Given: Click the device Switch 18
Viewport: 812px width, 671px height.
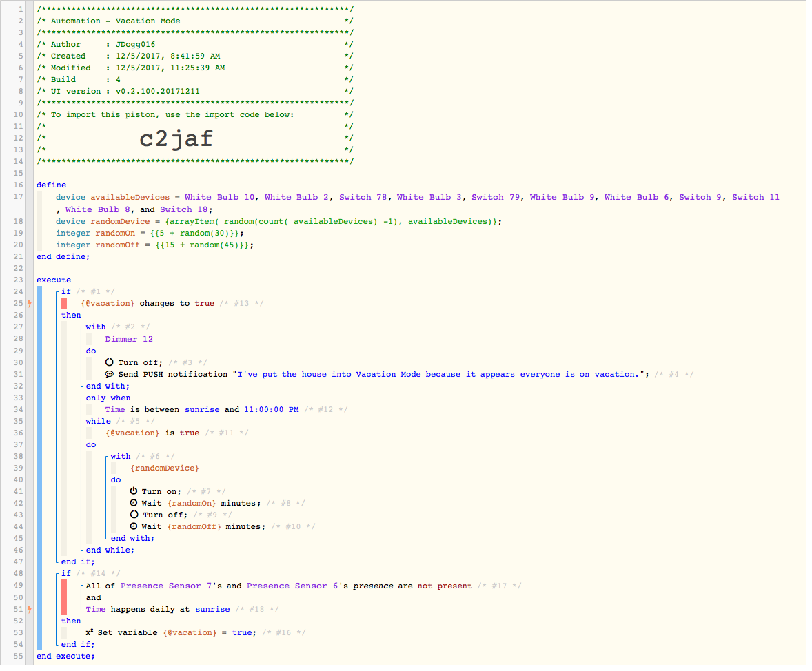Looking at the screenshot, I should [183, 209].
